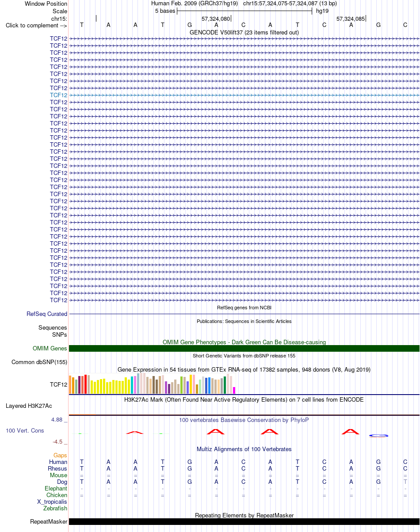Click the blue RefSeq Curated gene line

click(x=244, y=314)
